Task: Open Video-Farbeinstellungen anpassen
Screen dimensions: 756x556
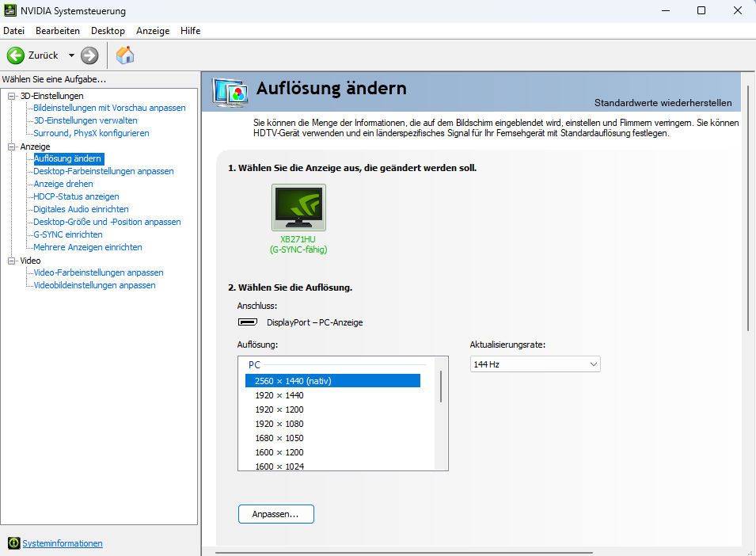Action: tap(98, 272)
